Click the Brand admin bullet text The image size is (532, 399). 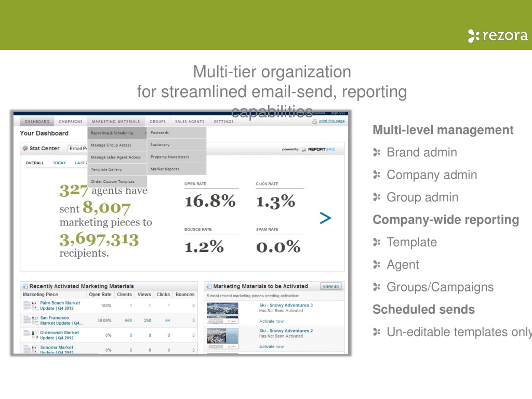(x=422, y=152)
